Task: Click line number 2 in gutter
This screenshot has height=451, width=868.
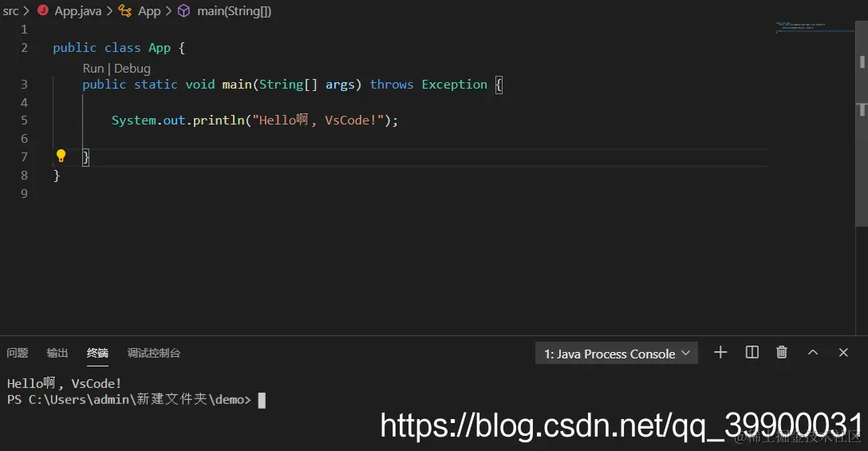Action: [24, 48]
